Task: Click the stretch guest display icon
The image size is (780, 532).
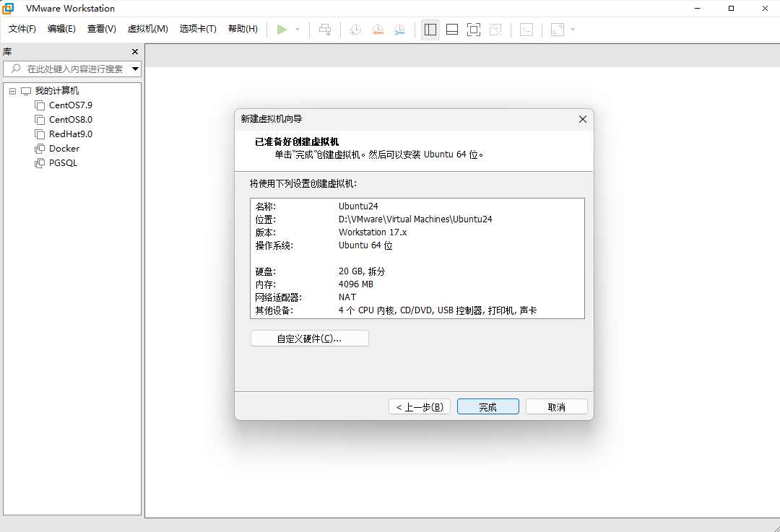Action: pos(557,30)
